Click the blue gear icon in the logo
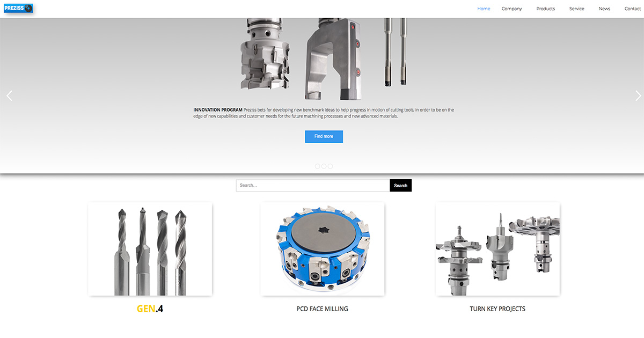 tap(30, 8)
